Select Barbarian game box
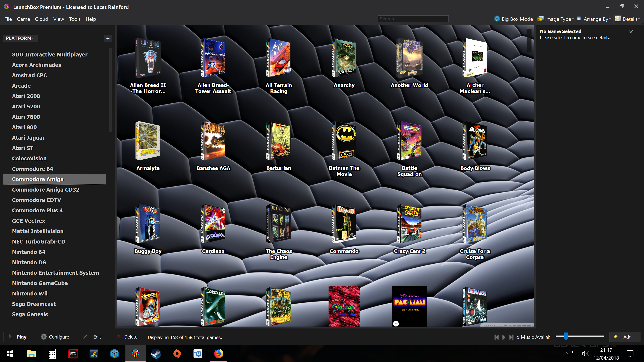 click(x=279, y=141)
